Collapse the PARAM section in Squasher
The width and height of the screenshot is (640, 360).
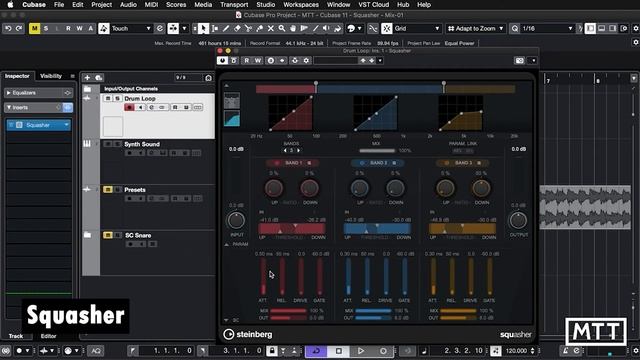[227, 244]
